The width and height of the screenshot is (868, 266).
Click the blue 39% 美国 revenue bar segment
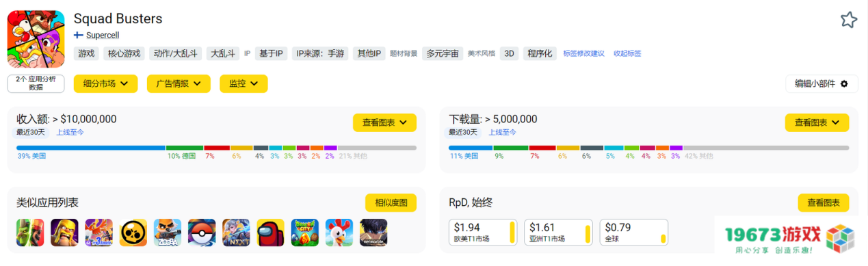coord(91,148)
